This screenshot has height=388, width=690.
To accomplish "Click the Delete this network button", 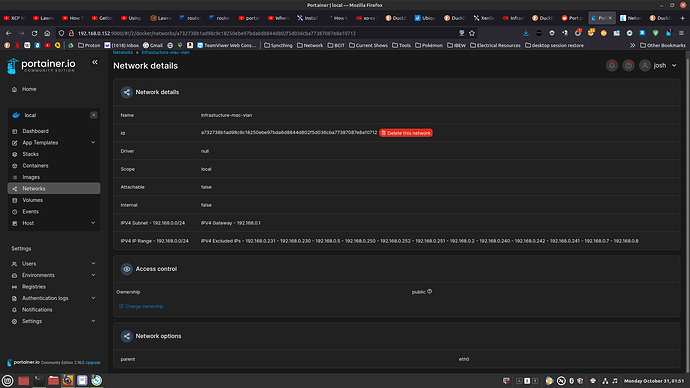I will pyautogui.click(x=406, y=133).
